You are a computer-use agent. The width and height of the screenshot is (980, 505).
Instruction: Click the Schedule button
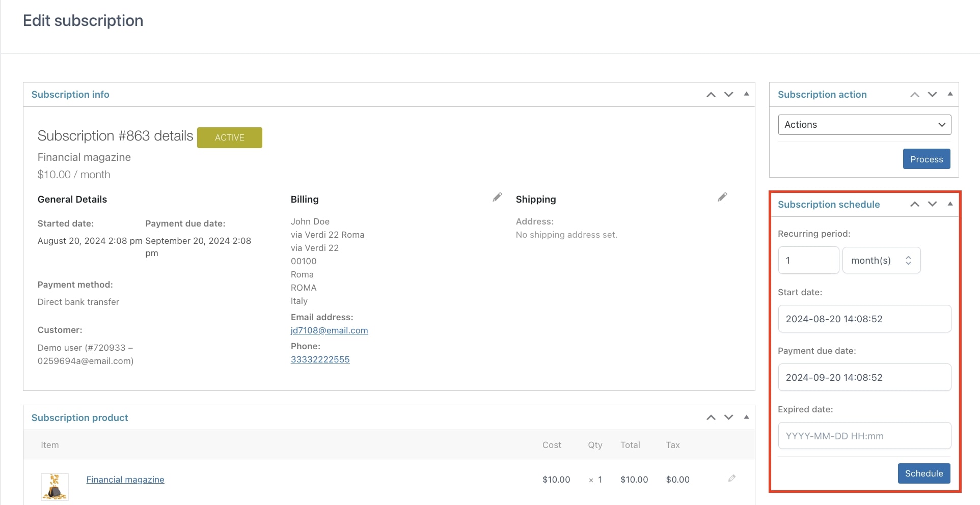923,473
